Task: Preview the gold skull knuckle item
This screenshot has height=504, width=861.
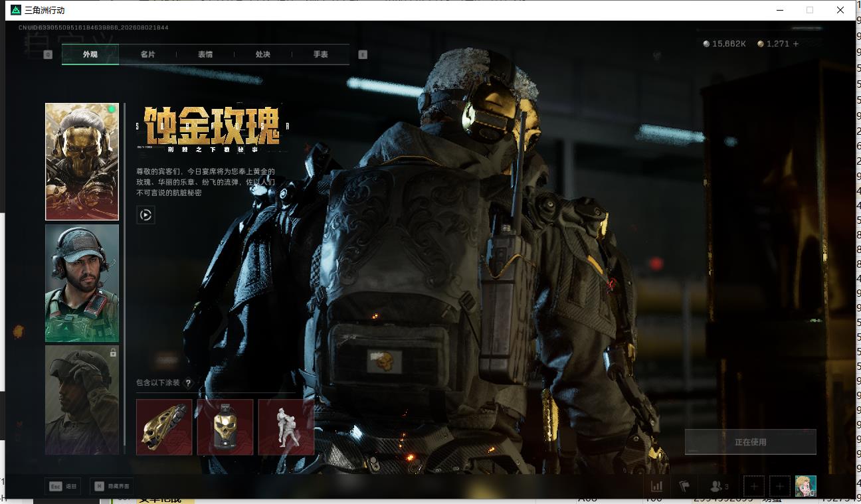Action: pyautogui.click(x=164, y=427)
